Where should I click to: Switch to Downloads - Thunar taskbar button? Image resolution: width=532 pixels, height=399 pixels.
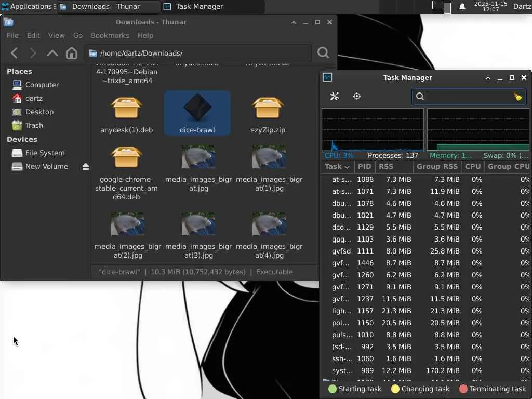(x=108, y=6)
